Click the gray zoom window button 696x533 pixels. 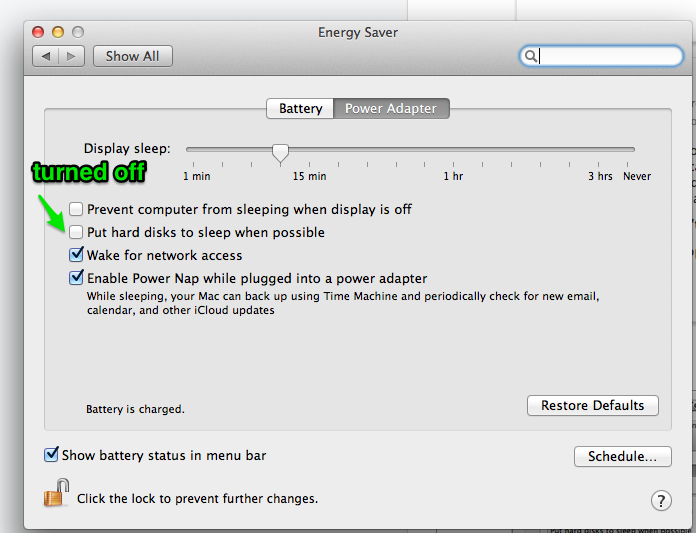point(78,32)
